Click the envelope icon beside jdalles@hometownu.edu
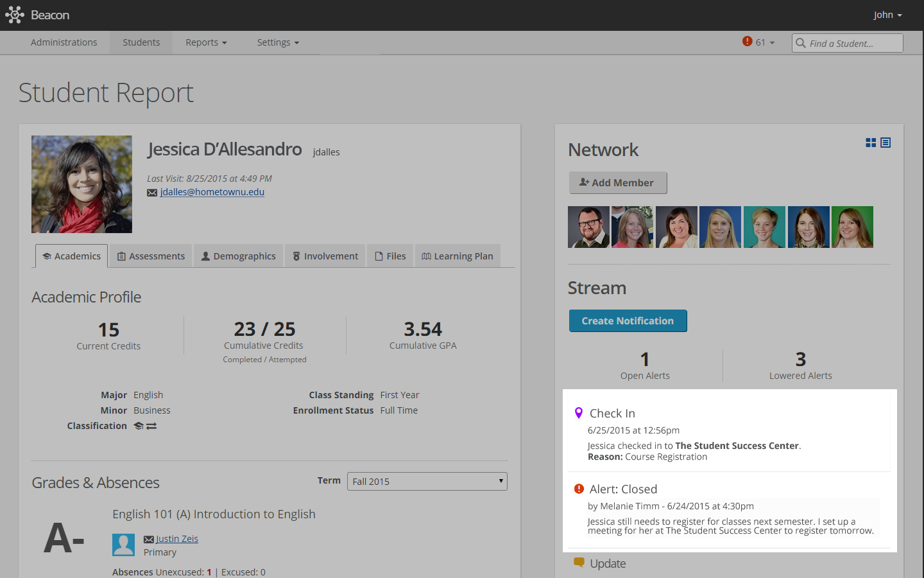Screen dimensions: 924x578 click(151, 192)
